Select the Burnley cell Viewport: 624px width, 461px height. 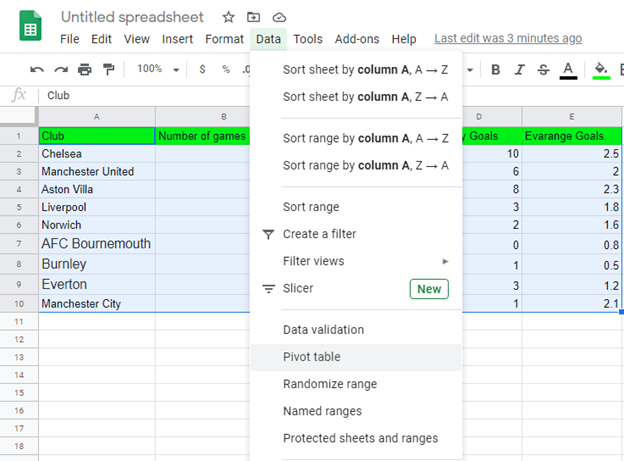(x=97, y=264)
